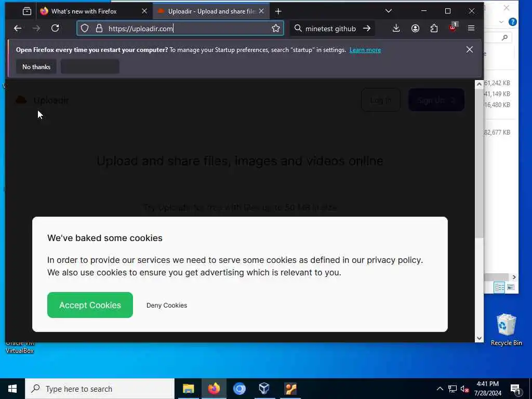Click the last pinned taskbar app icon

[x=290, y=389]
